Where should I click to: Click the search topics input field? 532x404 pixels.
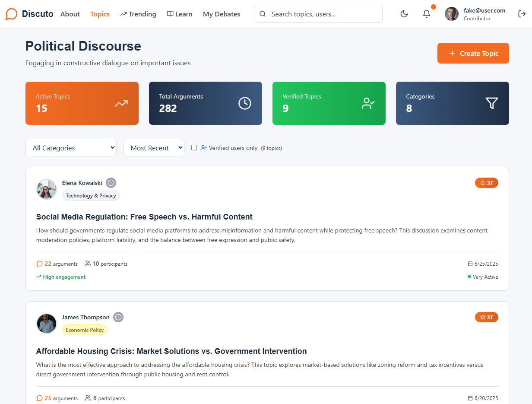[324, 14]
